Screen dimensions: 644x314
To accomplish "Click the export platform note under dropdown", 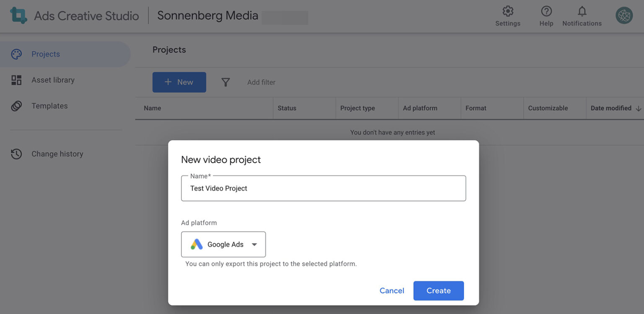I will [271, 264].
